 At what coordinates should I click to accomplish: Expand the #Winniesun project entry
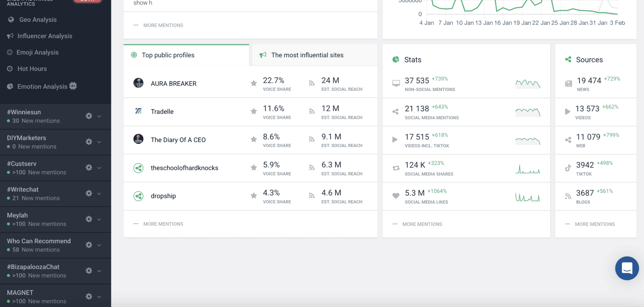99,116
